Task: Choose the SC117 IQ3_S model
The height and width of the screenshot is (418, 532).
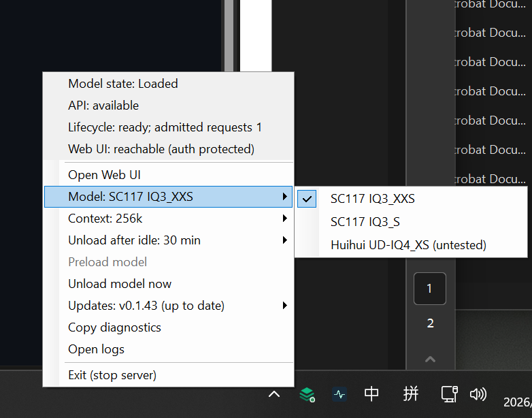Action: click(411, 222)
